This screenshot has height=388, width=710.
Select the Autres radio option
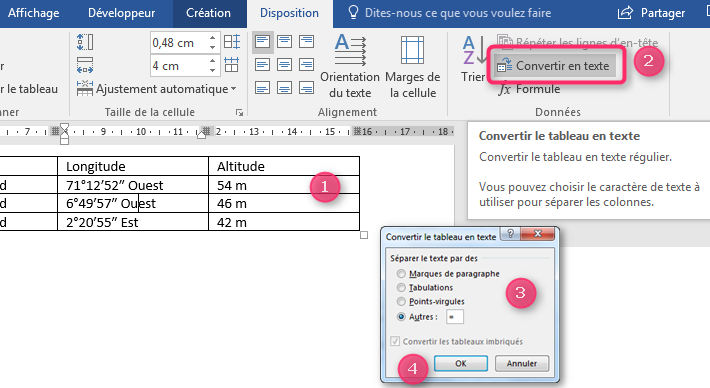pos(401,317)
